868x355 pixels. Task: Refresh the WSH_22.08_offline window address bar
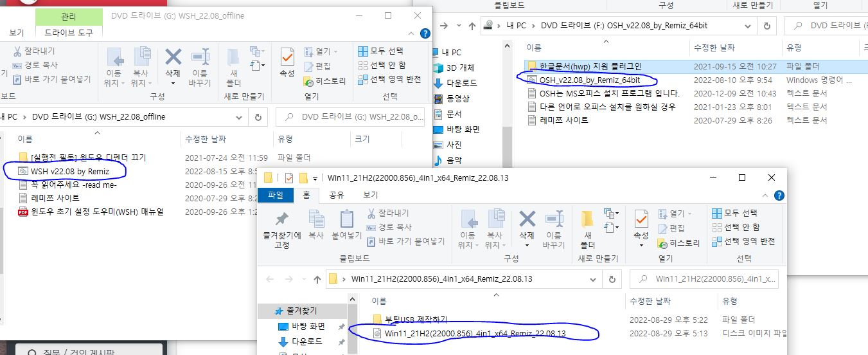[258, 117]
